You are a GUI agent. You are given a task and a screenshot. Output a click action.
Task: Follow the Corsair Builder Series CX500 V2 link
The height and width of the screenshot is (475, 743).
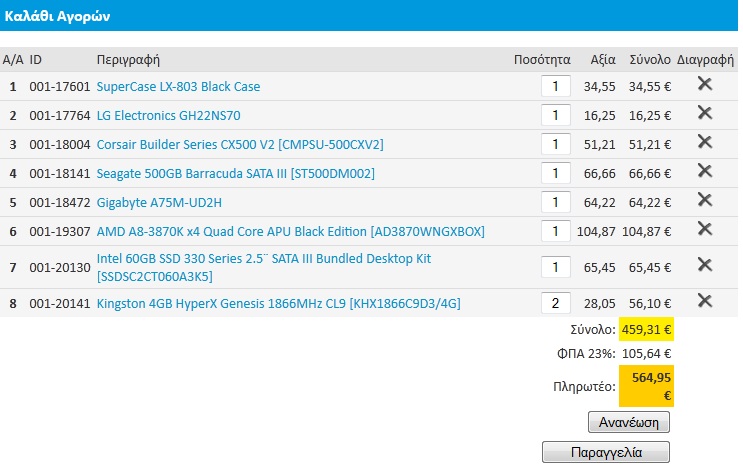point(240,145)
